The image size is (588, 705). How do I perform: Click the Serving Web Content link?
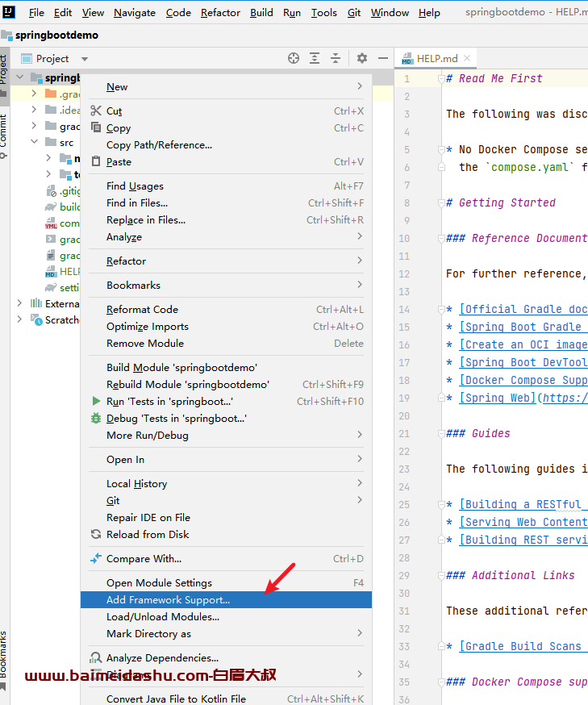[523, 522]
